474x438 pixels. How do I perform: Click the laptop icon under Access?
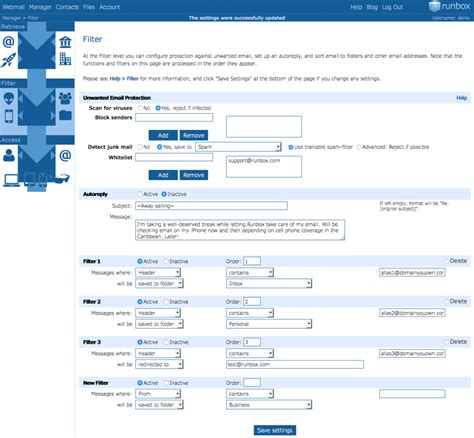tap(12, 180)
